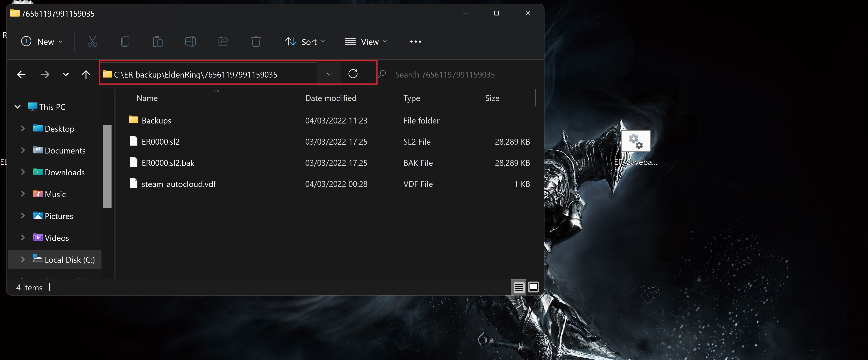Click the Rename icon in toolbar

(190, 41)
